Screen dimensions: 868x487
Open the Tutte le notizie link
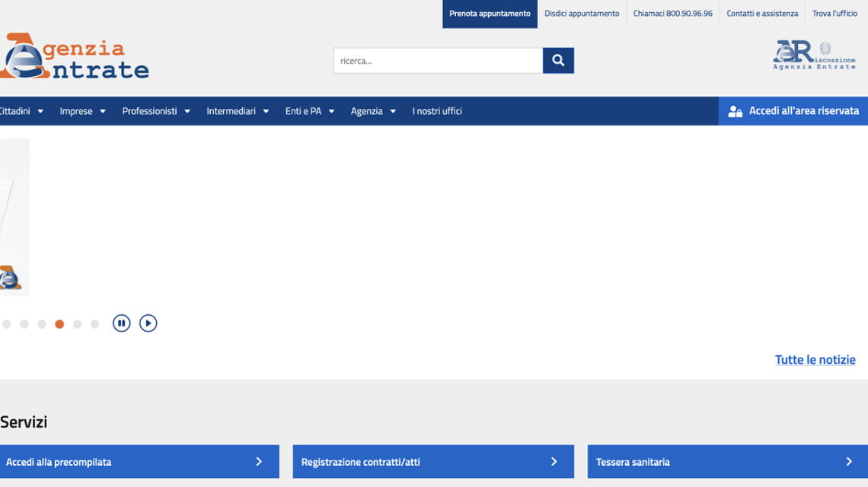pos(815,360)
